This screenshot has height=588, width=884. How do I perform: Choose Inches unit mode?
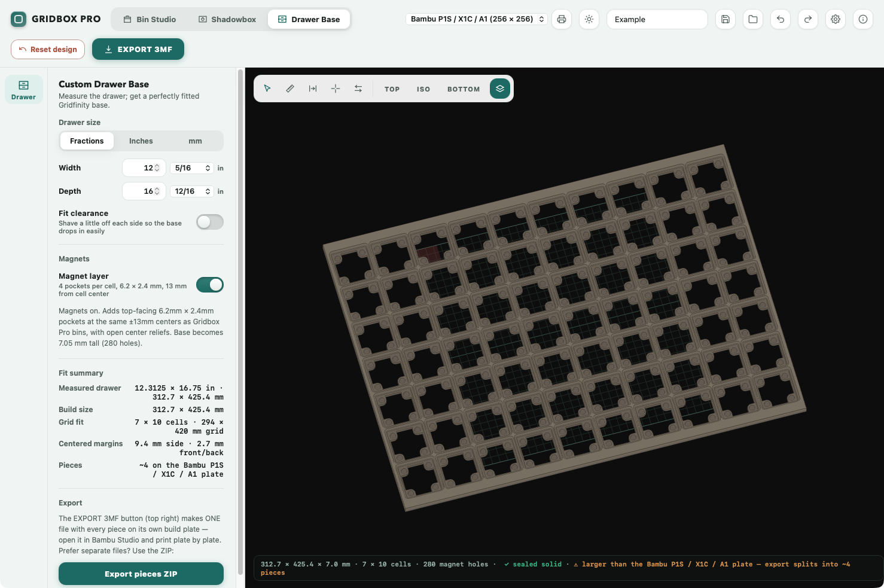point(141,141)
